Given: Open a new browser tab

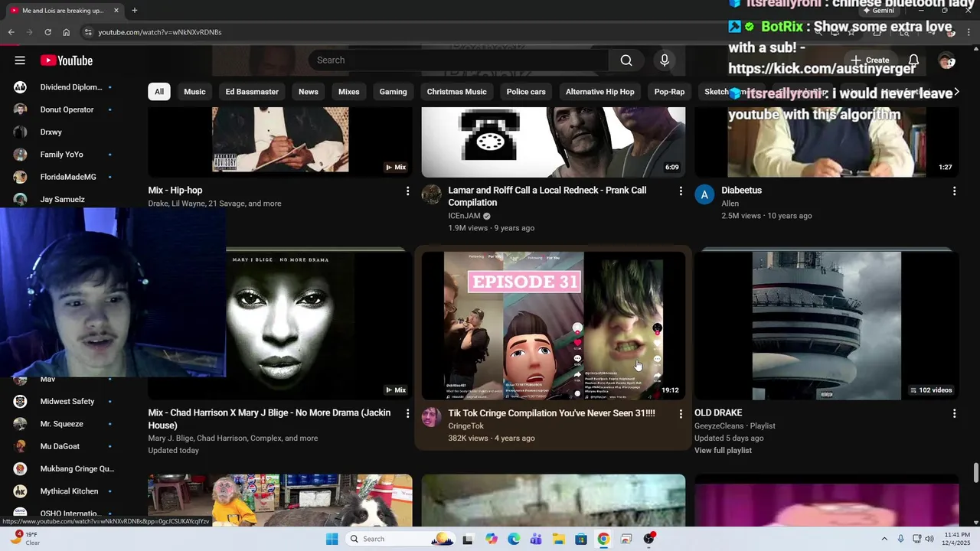Looking at the screenshot, I should click(x=135, y=11).
